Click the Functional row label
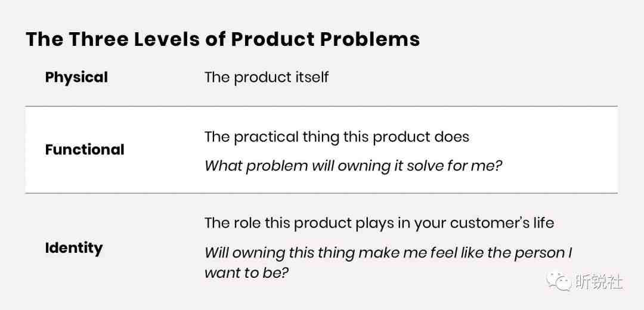 (85, 150)
